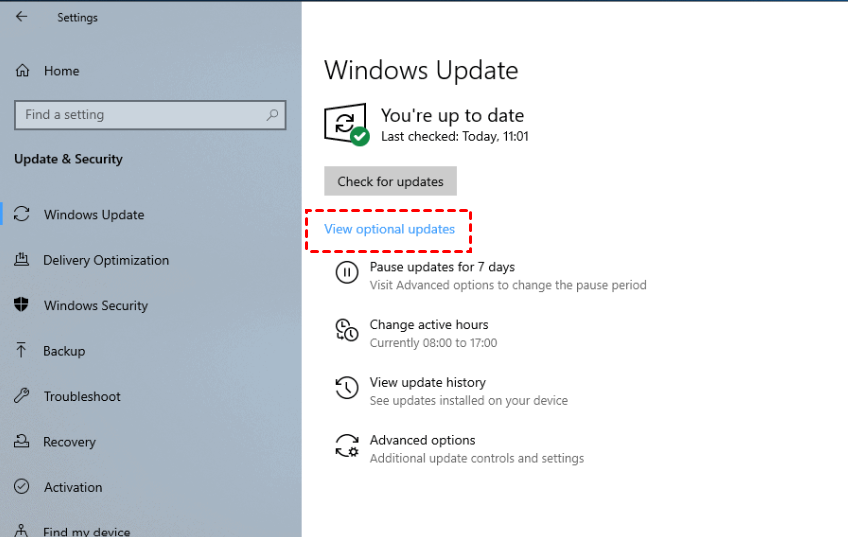Go to the Backup section

click(64, 351)
